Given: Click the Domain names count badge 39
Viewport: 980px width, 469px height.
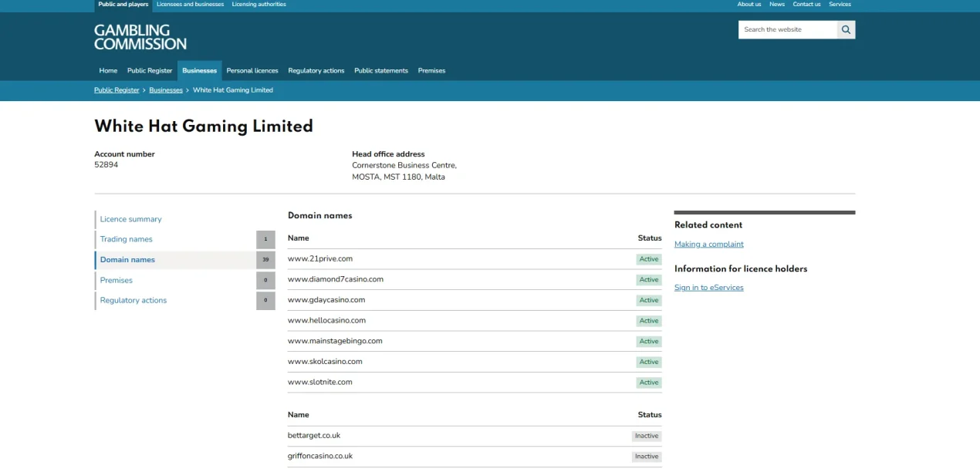Looking at the screenshot, I should click(x=265, y=260).
